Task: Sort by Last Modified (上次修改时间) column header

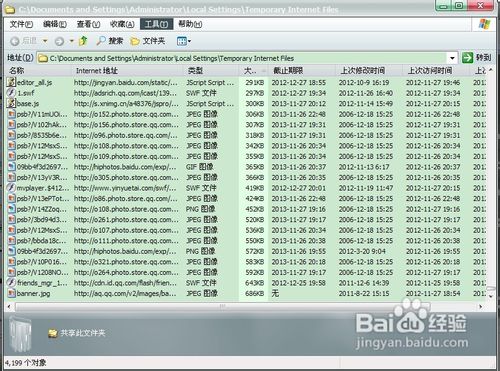Action: tap(369, 71)
